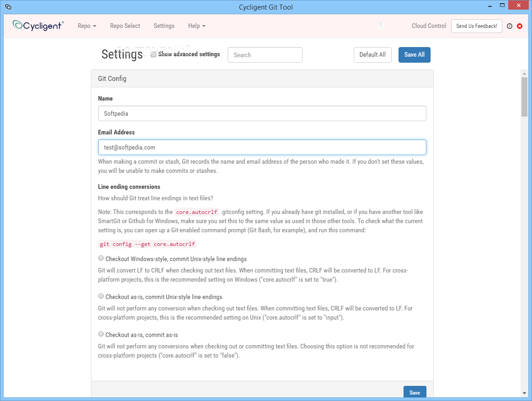
Task: Minimize the Cycligent Git Tool window
Action: pyautogui.click(x=490, y=6)
